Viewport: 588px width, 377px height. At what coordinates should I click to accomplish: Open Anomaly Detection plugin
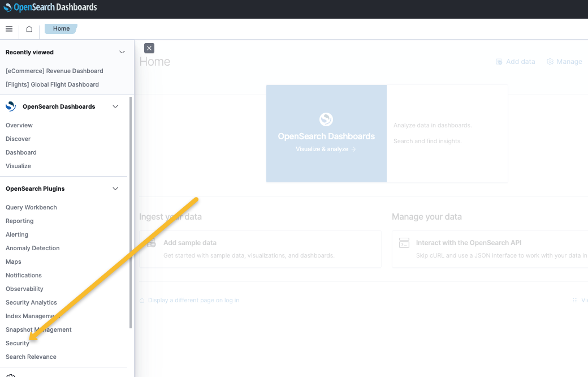pos(33,248)
